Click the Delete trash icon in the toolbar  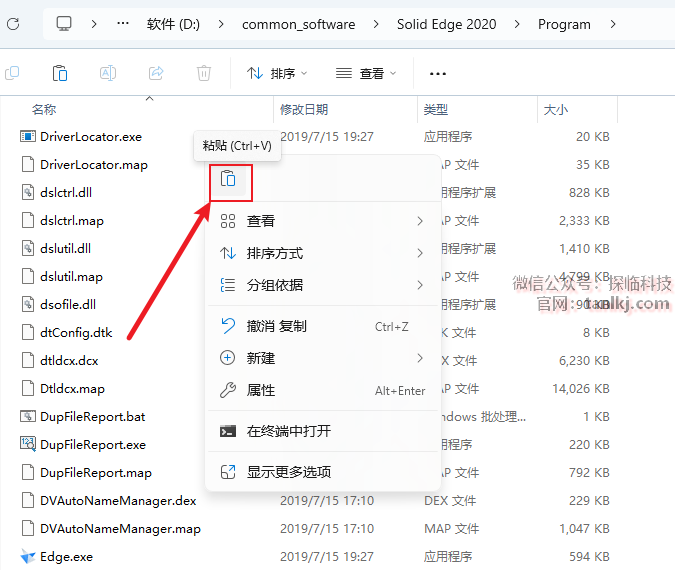204,73
